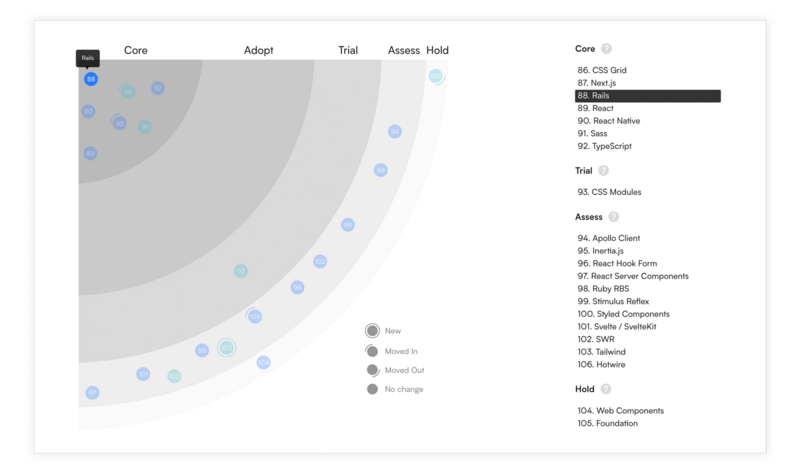Open the help icon beside Core heading
800x473 pixels.
tap(606, 48)
